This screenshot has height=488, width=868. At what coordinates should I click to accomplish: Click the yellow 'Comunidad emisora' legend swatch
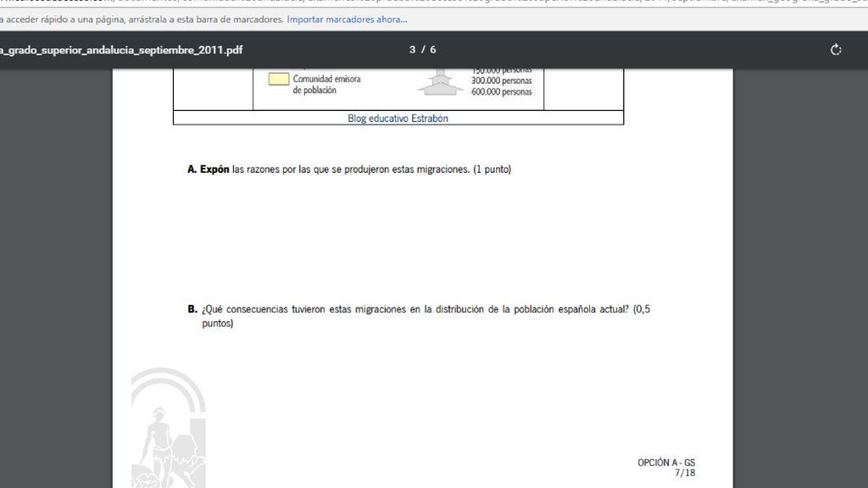point(278,79)
